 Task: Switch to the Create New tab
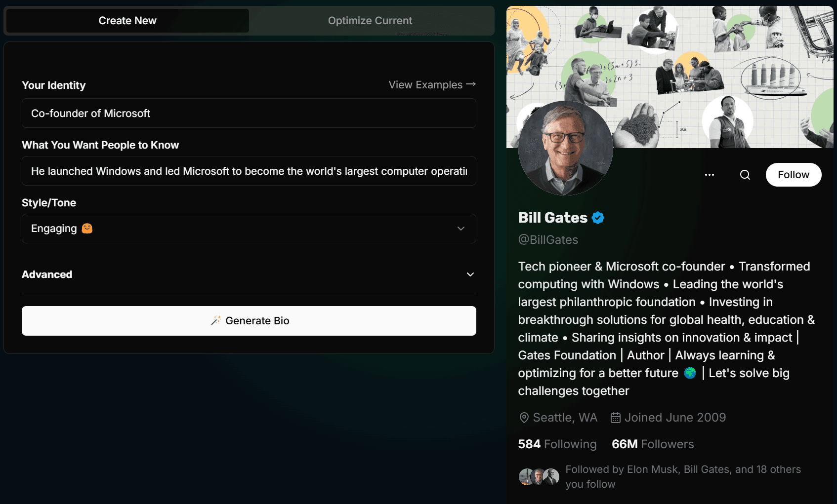[x=127, y=21]
